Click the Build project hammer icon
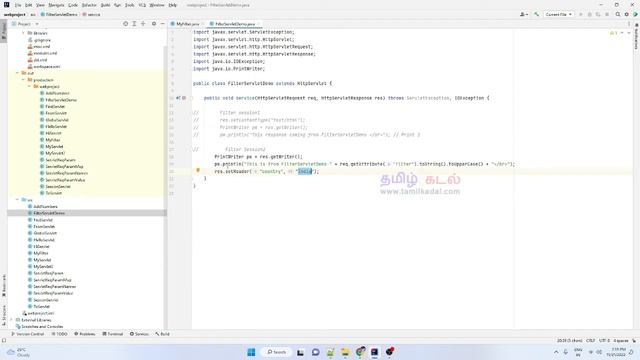The width and height of the screenshot is (640, 360). pyautogui.click(x=536, y=14)
